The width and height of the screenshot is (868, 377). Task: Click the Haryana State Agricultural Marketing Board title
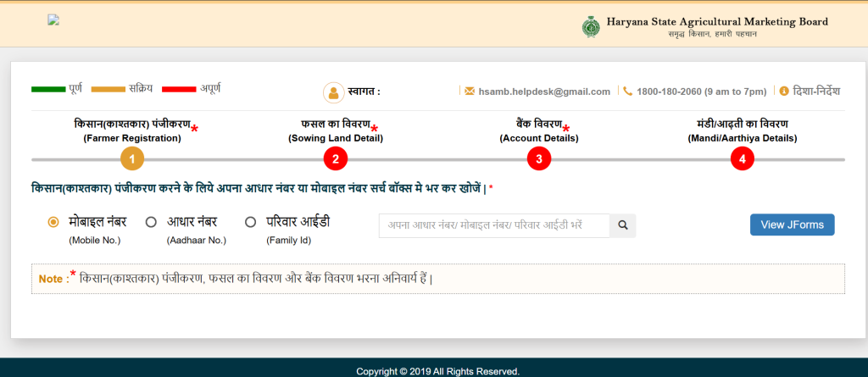click(x=717, y=21)
